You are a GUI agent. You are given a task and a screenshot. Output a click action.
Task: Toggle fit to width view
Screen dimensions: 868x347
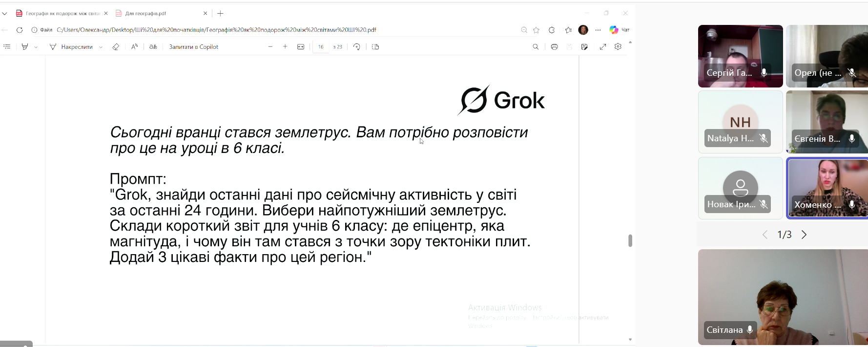click(x=301, y=47)
